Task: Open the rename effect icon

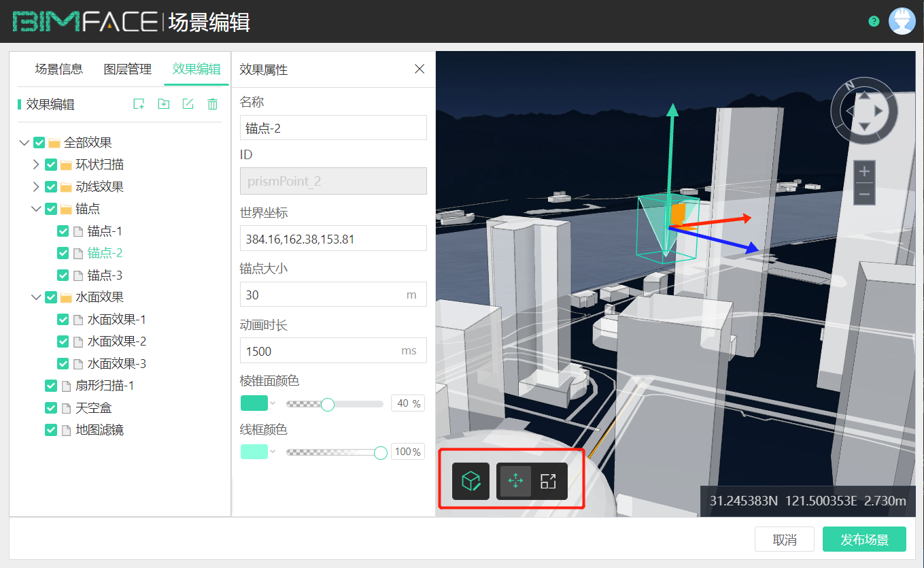Action: pyautogui.click(x=188, y=103)
